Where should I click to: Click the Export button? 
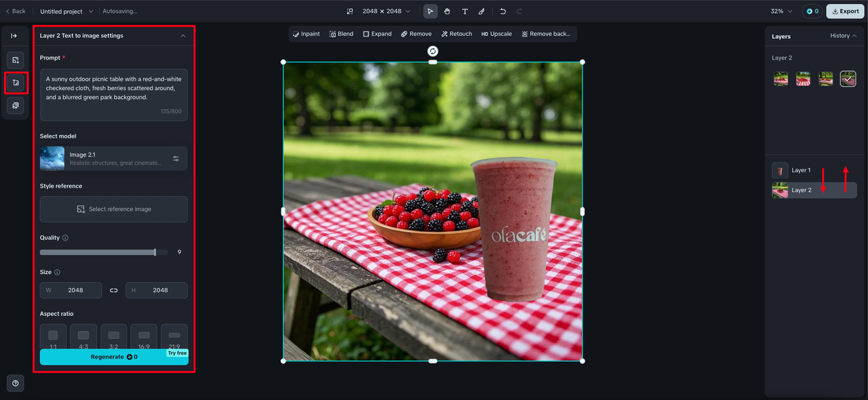845,12
